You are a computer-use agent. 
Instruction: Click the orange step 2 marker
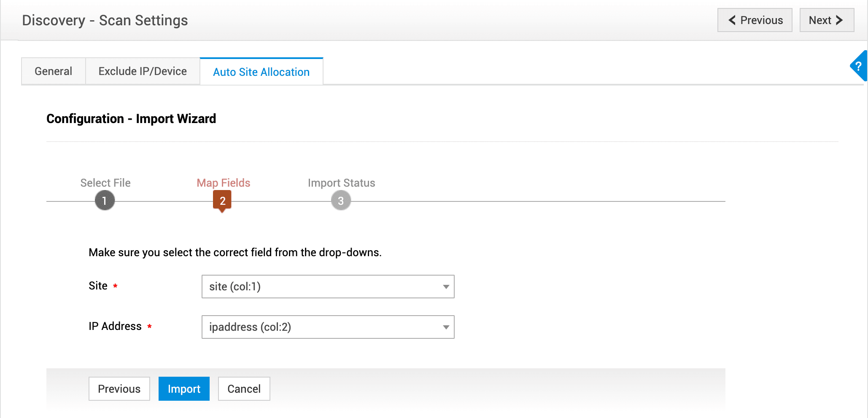coord(222,201)
